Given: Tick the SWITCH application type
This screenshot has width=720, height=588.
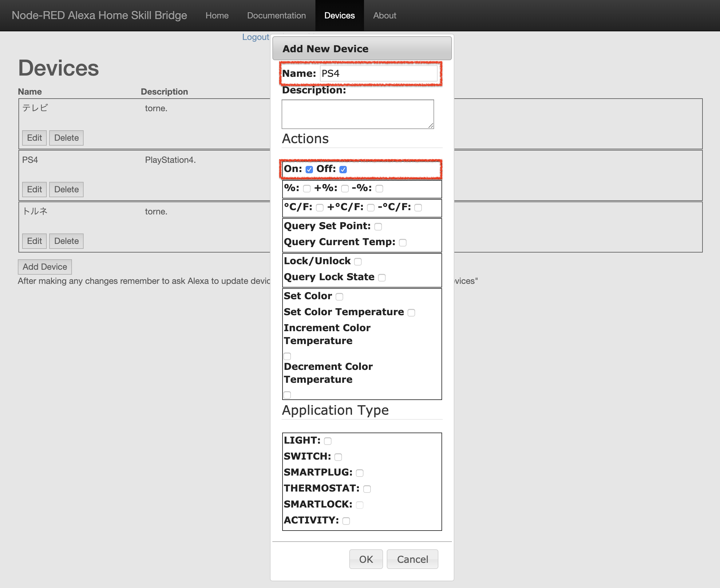Looking at the screenshot, I should pyautogui.click(x=338, y=457).
